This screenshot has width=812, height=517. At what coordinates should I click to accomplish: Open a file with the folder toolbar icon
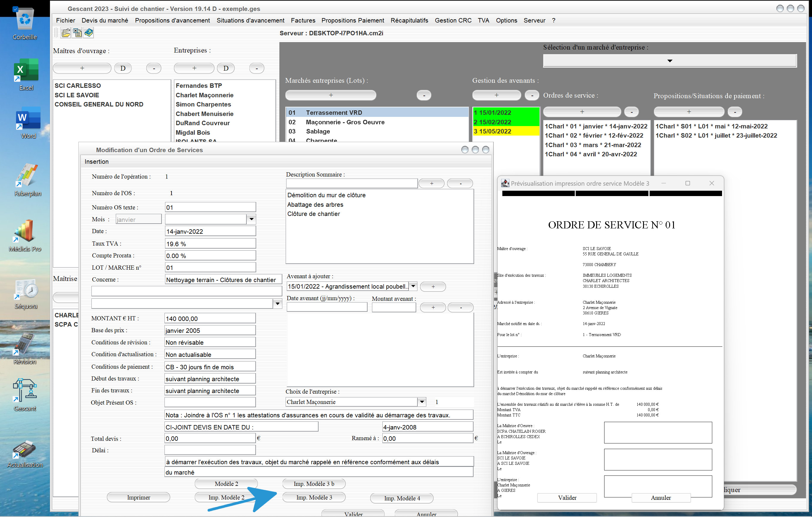point(66,33)
